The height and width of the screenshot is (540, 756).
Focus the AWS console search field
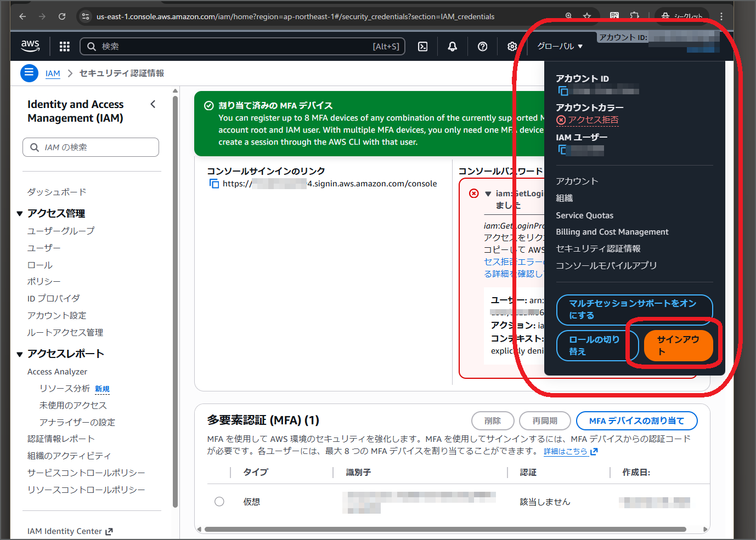tap(242, 47)
